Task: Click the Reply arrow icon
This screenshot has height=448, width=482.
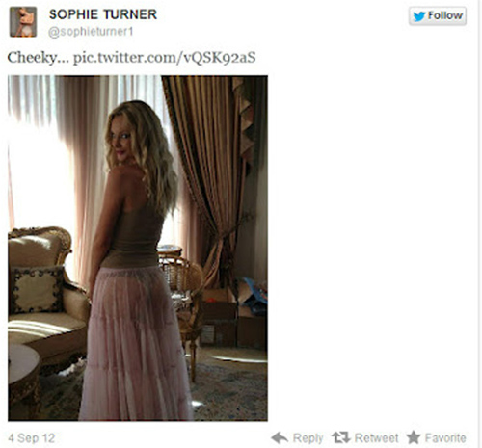Action: pos(280,437)
